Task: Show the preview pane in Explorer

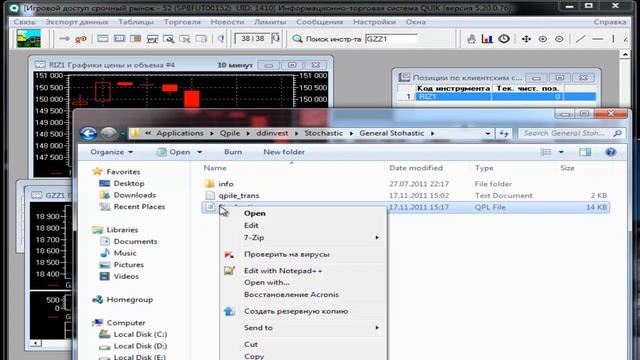Action: click(585, 152)
